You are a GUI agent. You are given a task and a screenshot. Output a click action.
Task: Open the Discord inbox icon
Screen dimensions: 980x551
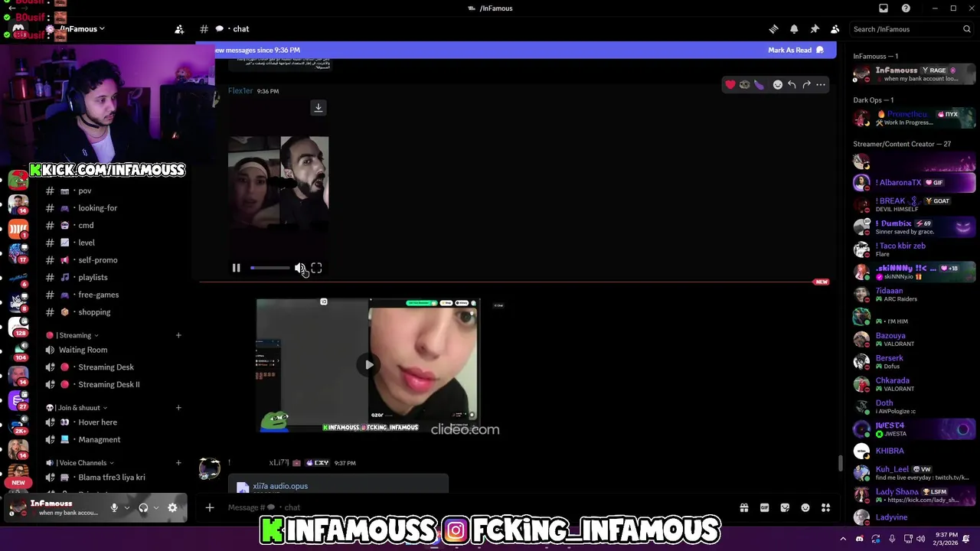tap(883, 8)
